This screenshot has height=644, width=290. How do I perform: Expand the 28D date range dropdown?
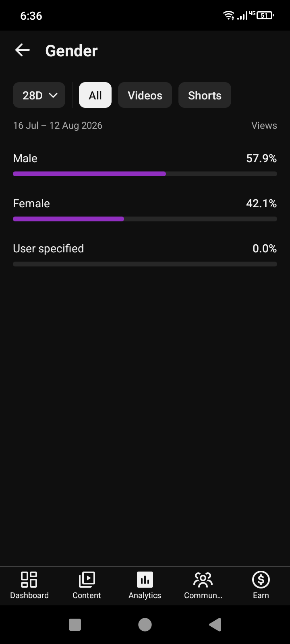click(x=39, y=95)
